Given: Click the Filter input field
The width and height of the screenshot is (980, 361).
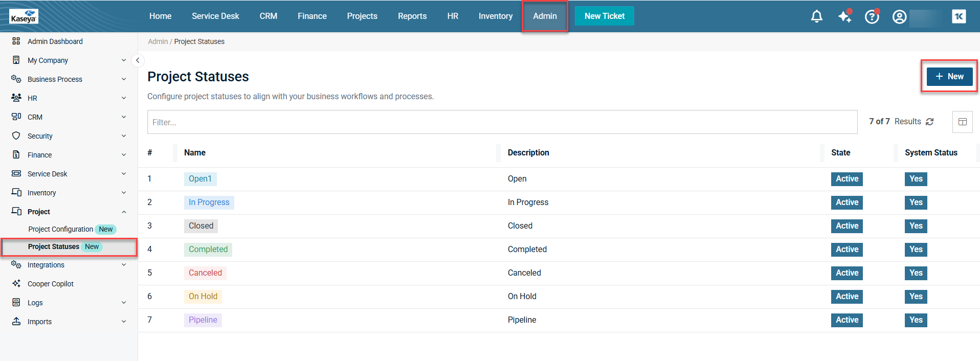Looking at the screenshot, I should coord(502,122).
